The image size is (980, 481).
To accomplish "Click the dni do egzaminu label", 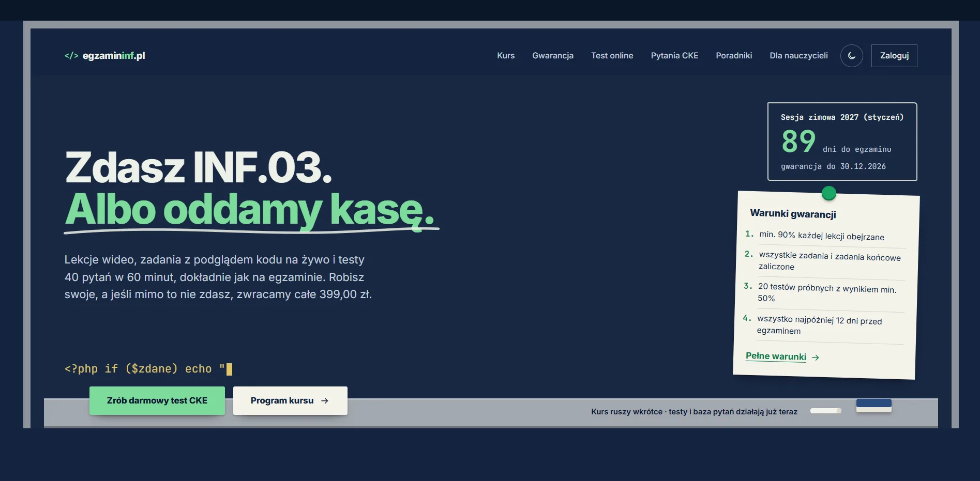I will (857, 149).
